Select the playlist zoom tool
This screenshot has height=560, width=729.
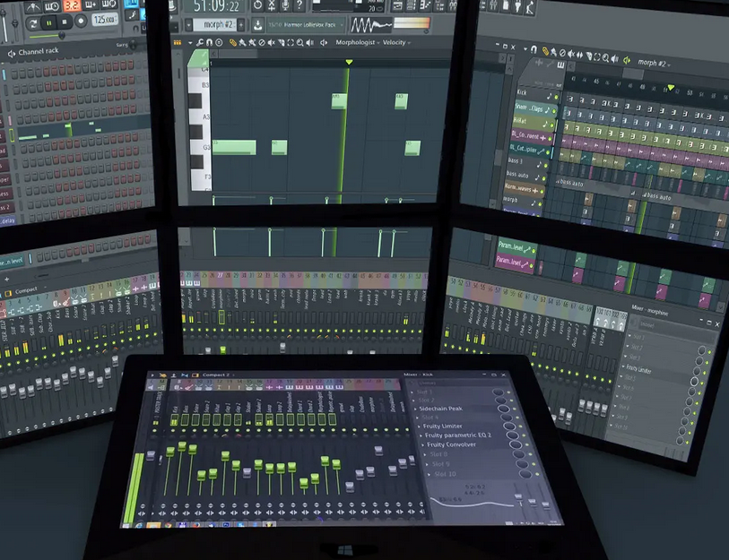606,58
